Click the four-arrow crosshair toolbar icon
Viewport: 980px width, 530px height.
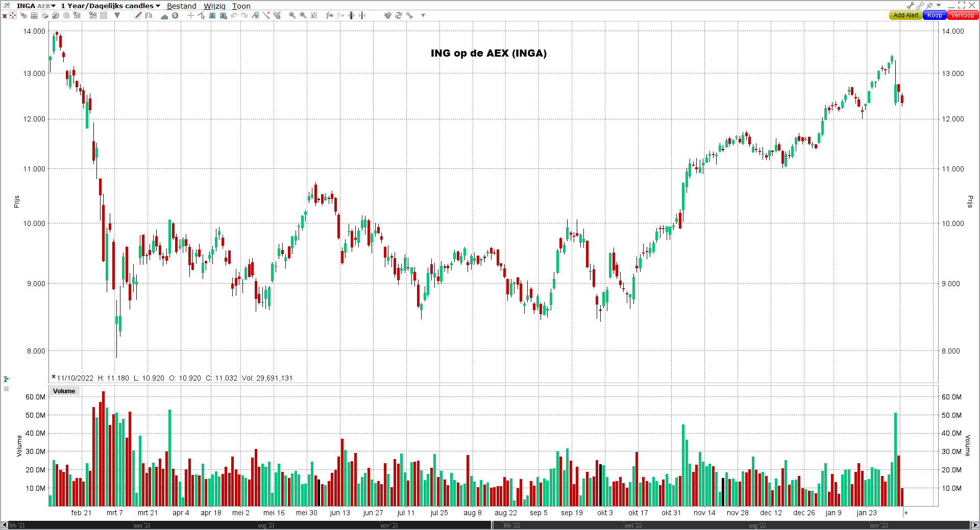13,15
